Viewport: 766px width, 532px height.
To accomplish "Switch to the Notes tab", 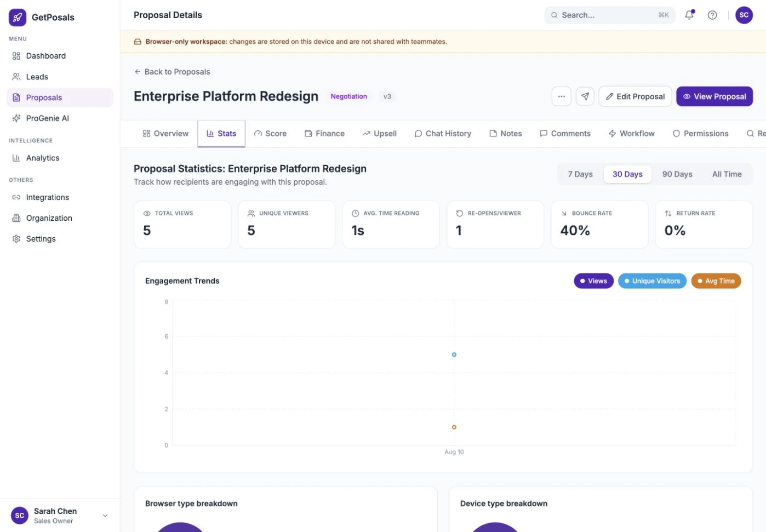I will [506, 134].
